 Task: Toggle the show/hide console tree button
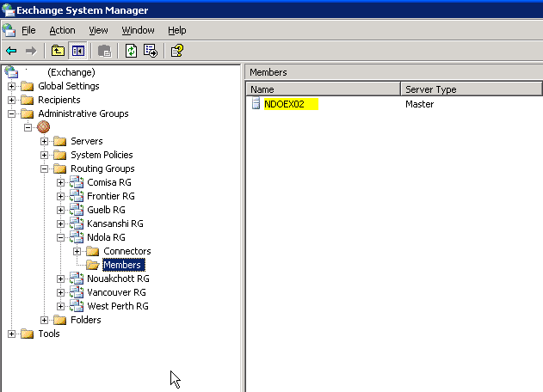pyautogui.click(x=78, y=52)
